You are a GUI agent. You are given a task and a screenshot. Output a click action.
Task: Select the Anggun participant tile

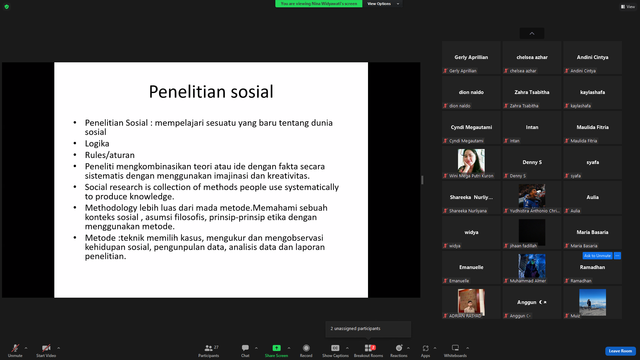pyautogui.click(x=532, y=302)
